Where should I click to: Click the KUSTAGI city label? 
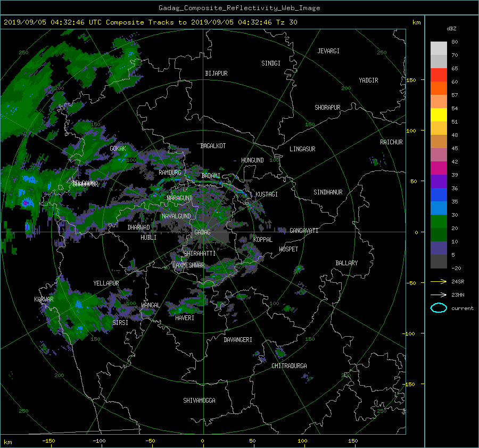click(x=267, y=194)
